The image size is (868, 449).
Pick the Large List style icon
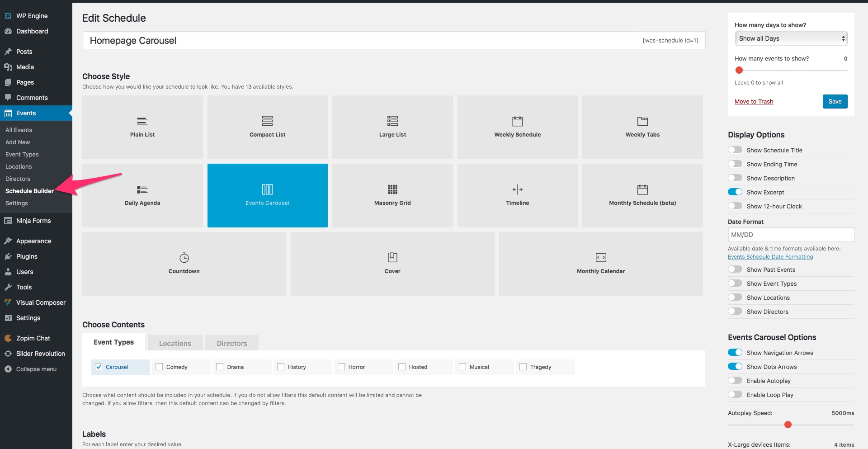(x=392, y=121)
